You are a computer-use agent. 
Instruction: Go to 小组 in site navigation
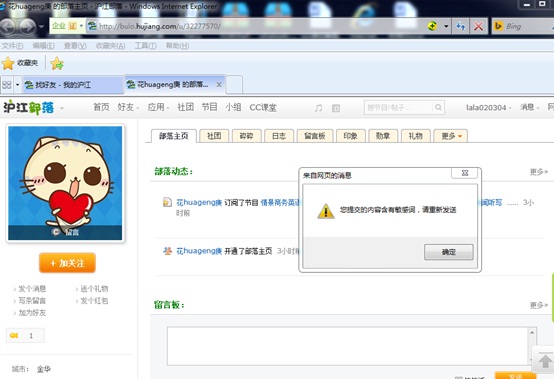233,107
